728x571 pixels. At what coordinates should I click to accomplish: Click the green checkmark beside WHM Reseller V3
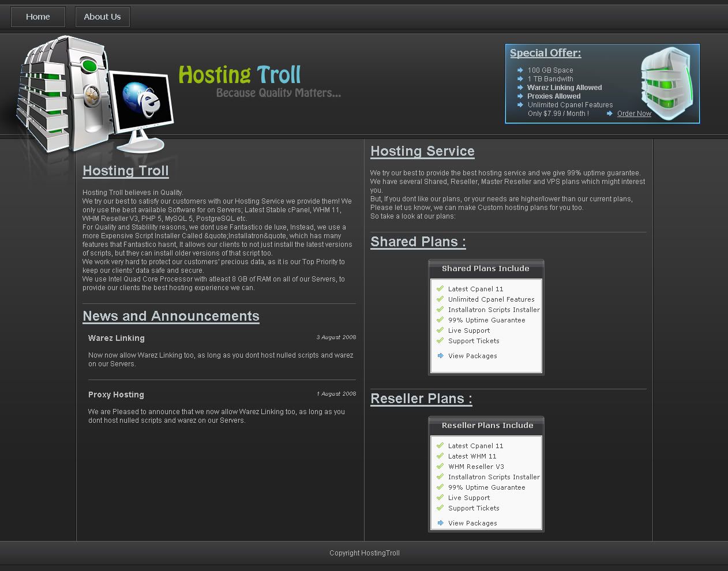tap(440, 467)
